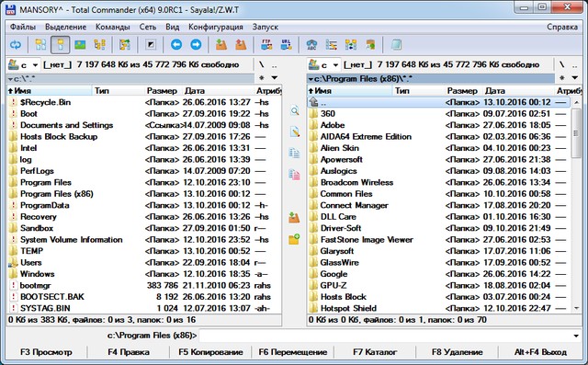Switch to brief file list view icon
This screenshot has width=588, height=365.
pyautogui.click(x=40, y=45)
